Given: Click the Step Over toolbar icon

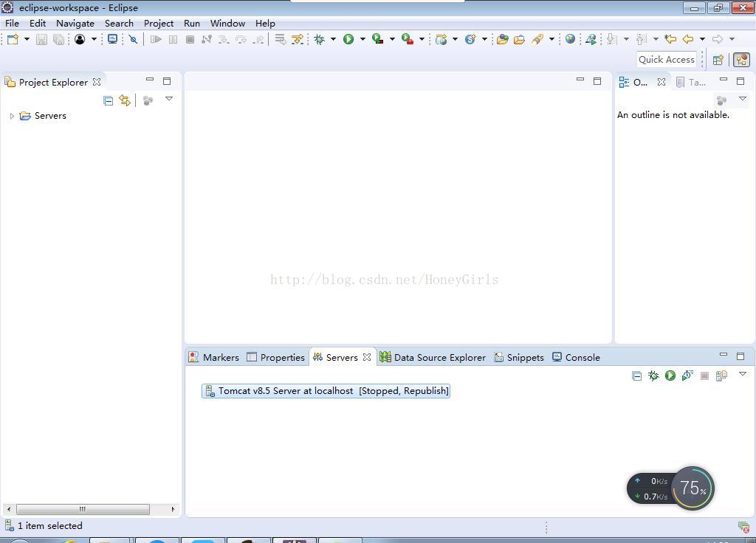Looking at the screenshot, I should [241, 39].
